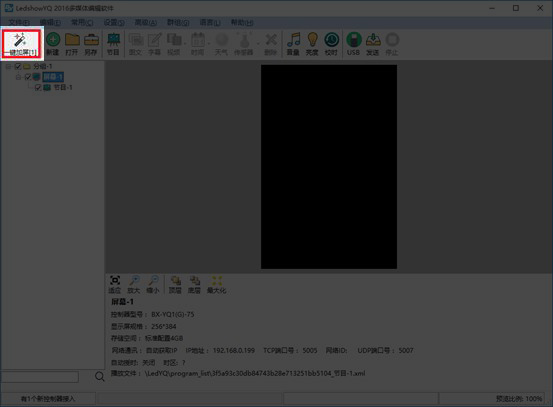The image size is (553, 407).
Task: Collapse the 屏幕-1 tree node
Action: pos(18,77)
